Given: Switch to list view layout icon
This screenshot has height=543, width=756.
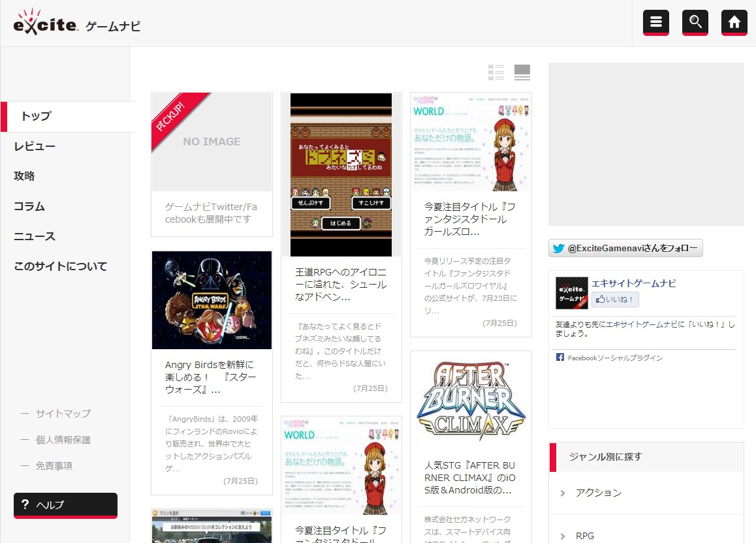Looking at the screenshot, I should [x=496, y=72].
